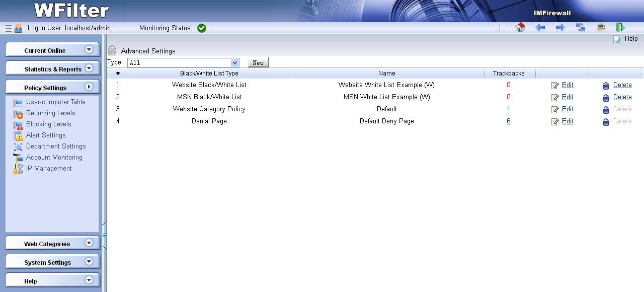The height and width of the screenshot is (292, 644).
Task: Open IP Management in the sidebar
Action: click(49, 169)
